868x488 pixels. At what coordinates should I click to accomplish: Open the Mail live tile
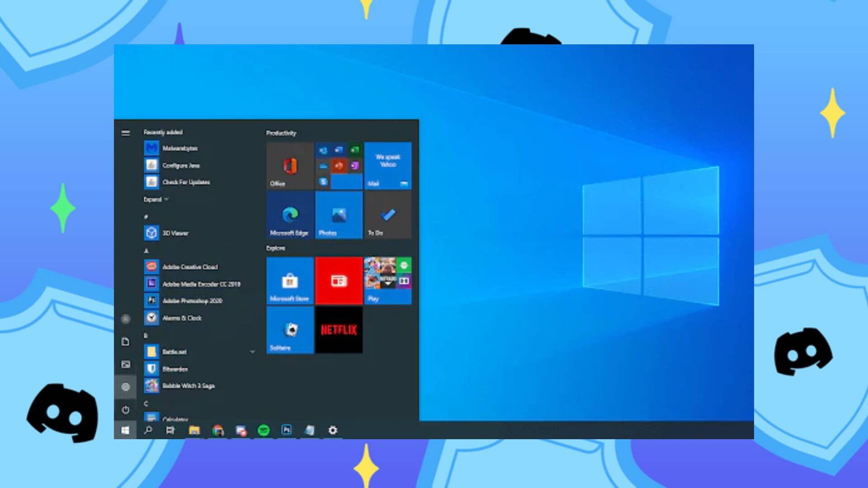click(388, 166)
